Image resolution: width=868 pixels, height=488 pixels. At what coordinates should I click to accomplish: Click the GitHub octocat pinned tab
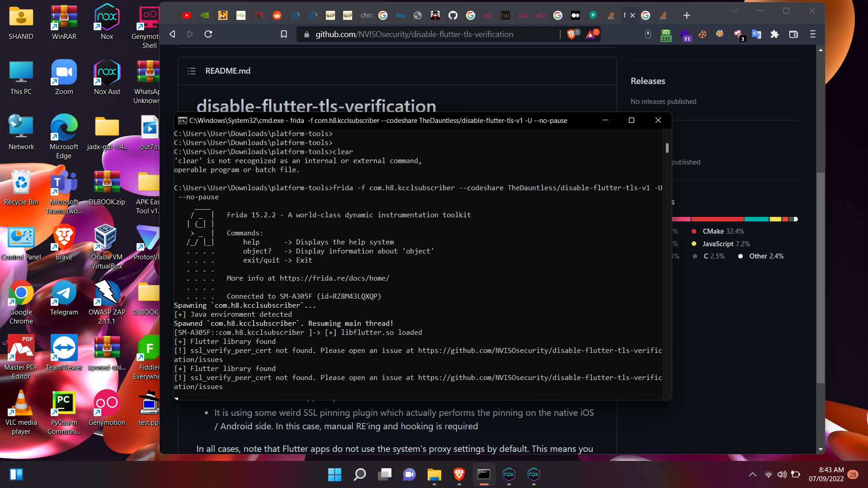(x=453, y=15)
